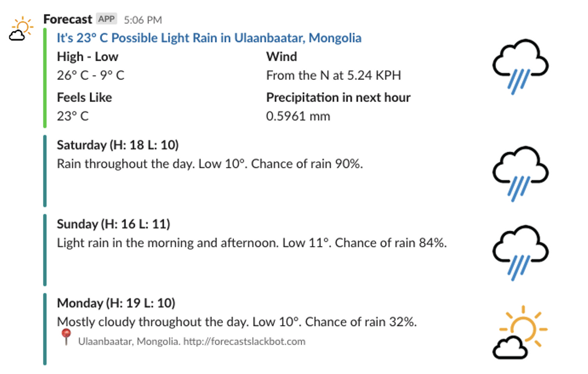This screenshot has height=374, width=588.
Task: Click the Saturday (H: 18 L: 10) heading
Action: click(118, 145)
